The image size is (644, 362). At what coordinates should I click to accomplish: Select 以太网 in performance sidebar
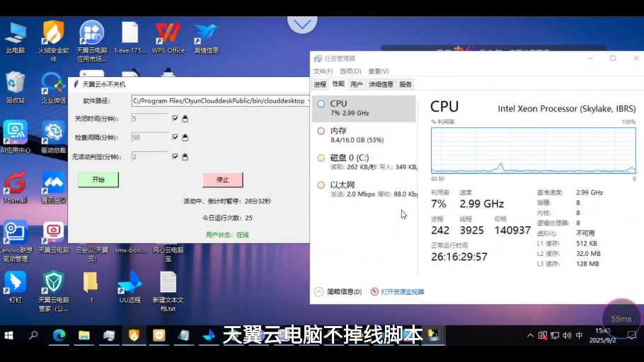click(x=364, y=189)
